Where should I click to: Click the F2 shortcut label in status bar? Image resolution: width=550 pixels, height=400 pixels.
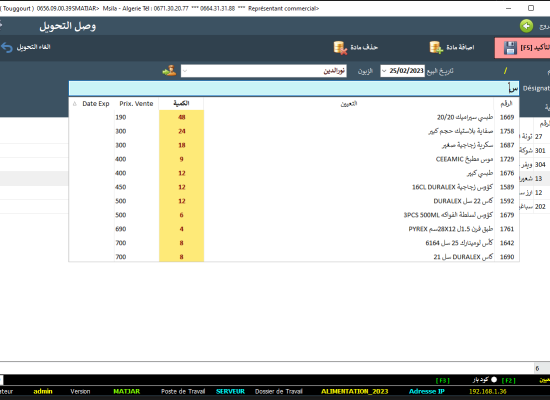pyautogui.click(x=508, y=380)
